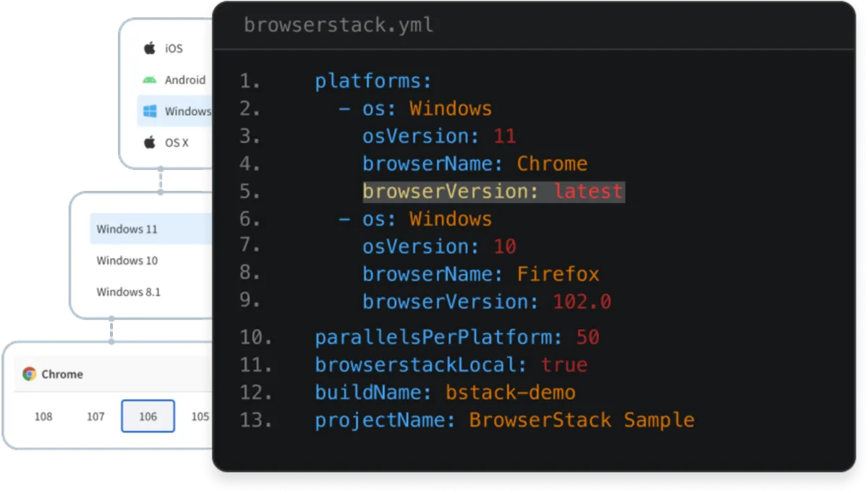
Task: Click the Android robot icon
Action: pyautogui.click(x=150, y=80)
